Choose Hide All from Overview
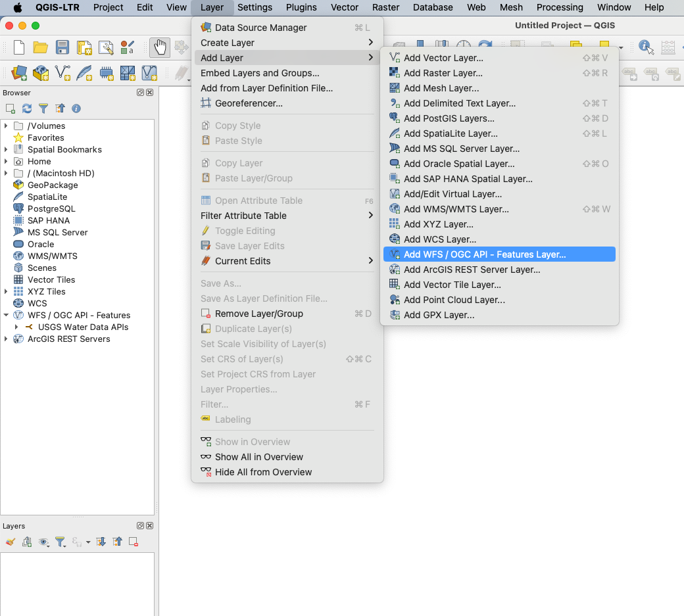684x616 pixels. (287, 472)
